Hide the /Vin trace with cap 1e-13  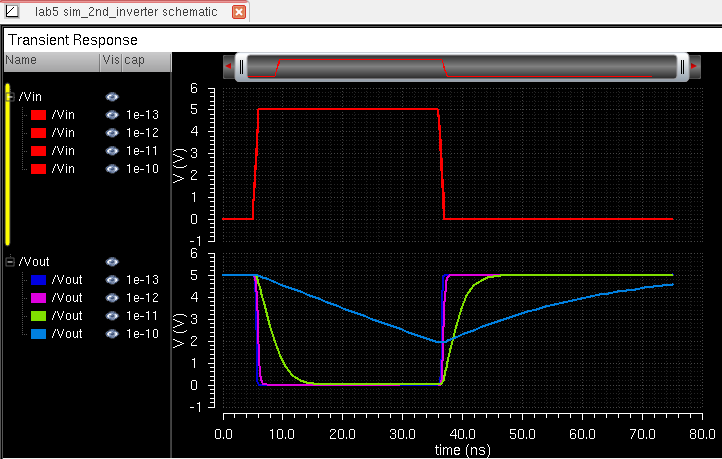point(112,115)
